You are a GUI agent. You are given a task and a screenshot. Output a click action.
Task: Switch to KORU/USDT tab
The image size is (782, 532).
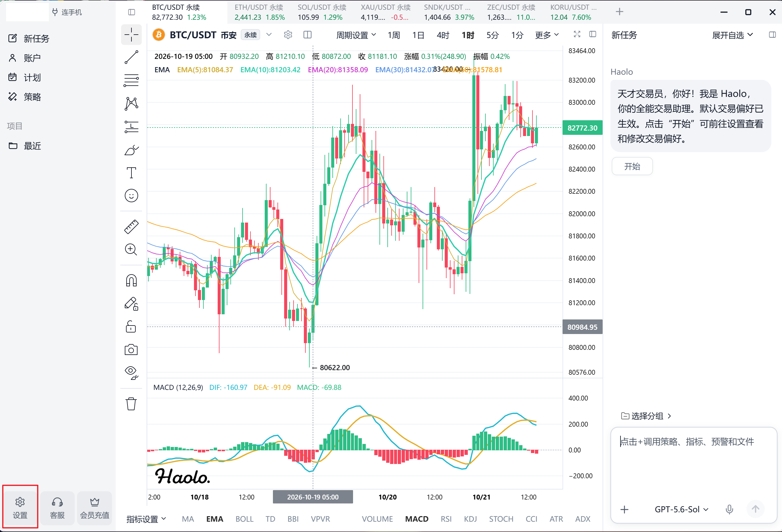(574, 12)
